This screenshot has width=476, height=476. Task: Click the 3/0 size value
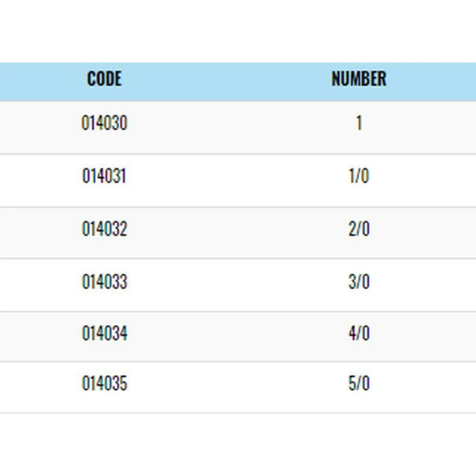tap(358, 282)
